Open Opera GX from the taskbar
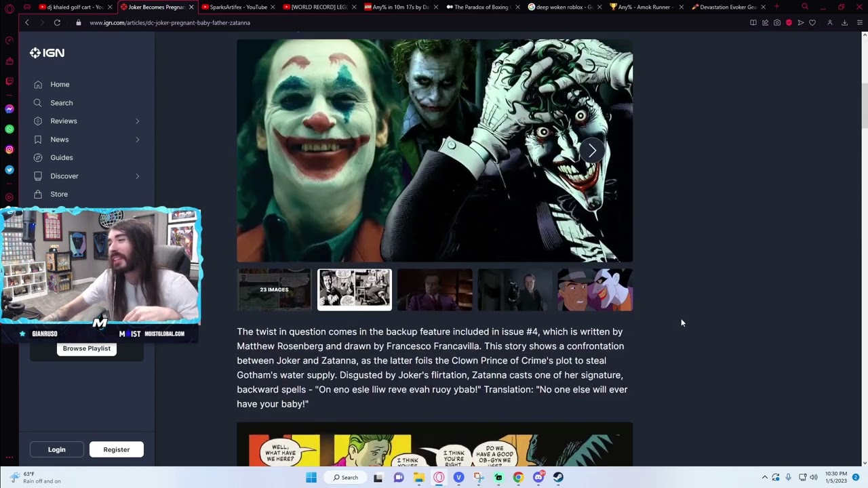The image size is (868, 488). (439, 477)
